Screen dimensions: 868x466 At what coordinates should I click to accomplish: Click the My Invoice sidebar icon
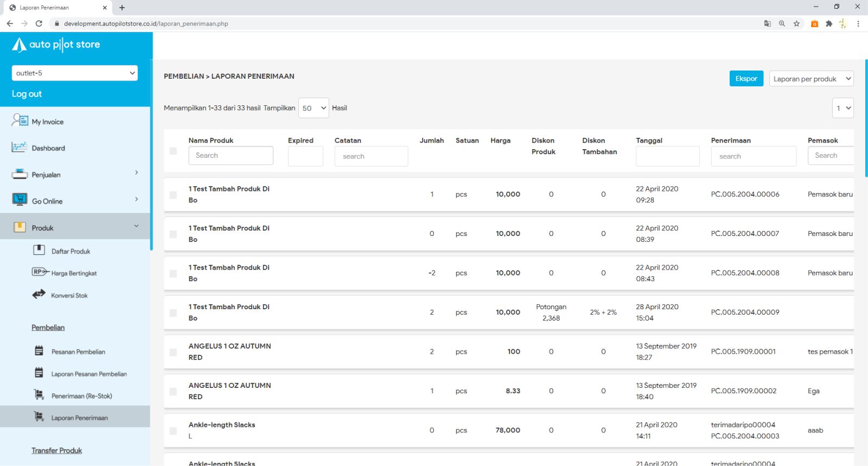(20, 120)
